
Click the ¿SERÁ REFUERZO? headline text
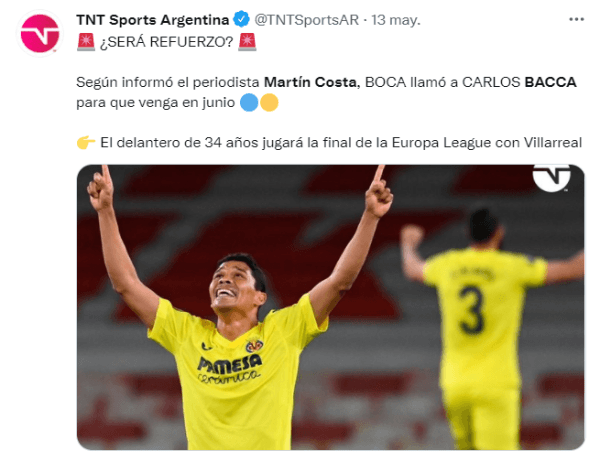point(166,42)
